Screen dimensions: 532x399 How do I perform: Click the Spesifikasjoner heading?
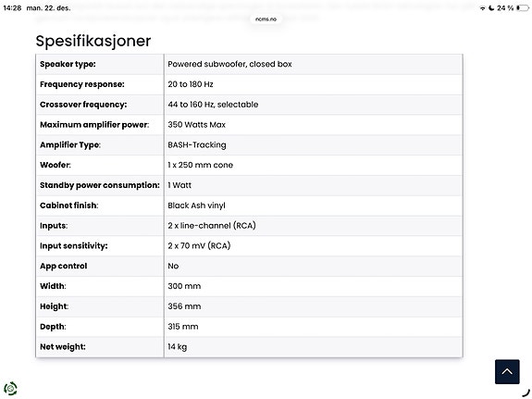pos(93,41)
